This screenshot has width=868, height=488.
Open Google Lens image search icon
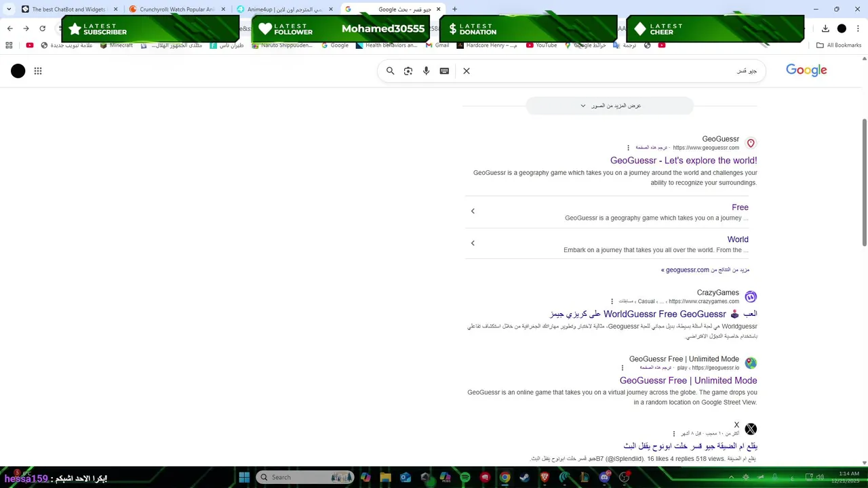(408, 70)
